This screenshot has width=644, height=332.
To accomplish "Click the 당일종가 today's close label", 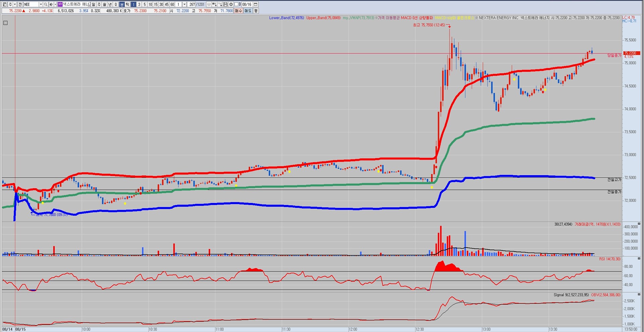I will [x=614, y=55].
